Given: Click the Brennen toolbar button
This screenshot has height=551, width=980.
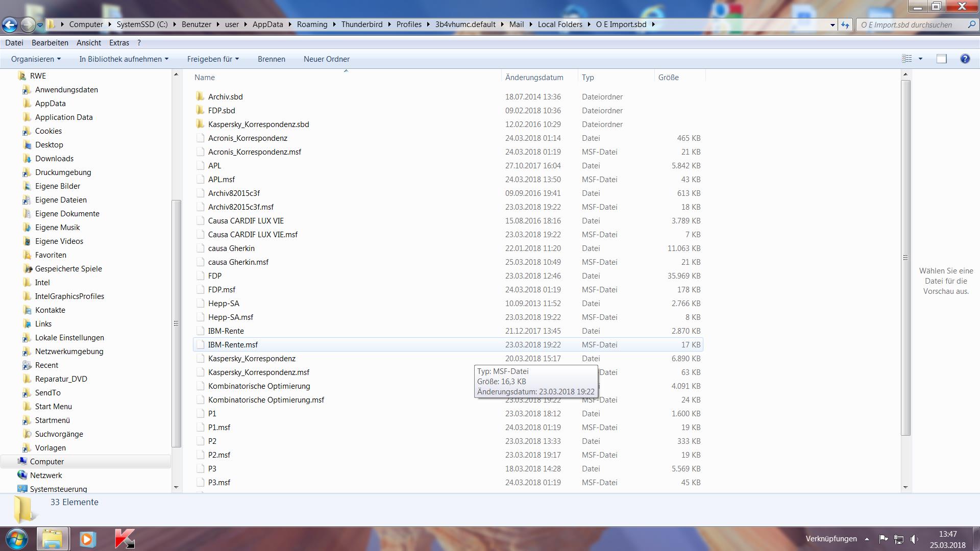Looking at the screenshot, I should click(x=272, y=59).
